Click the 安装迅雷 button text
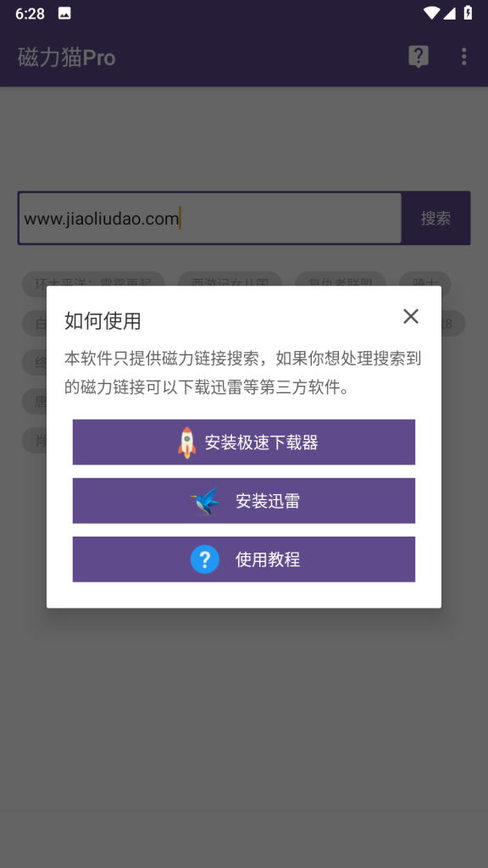 (268, 502)
